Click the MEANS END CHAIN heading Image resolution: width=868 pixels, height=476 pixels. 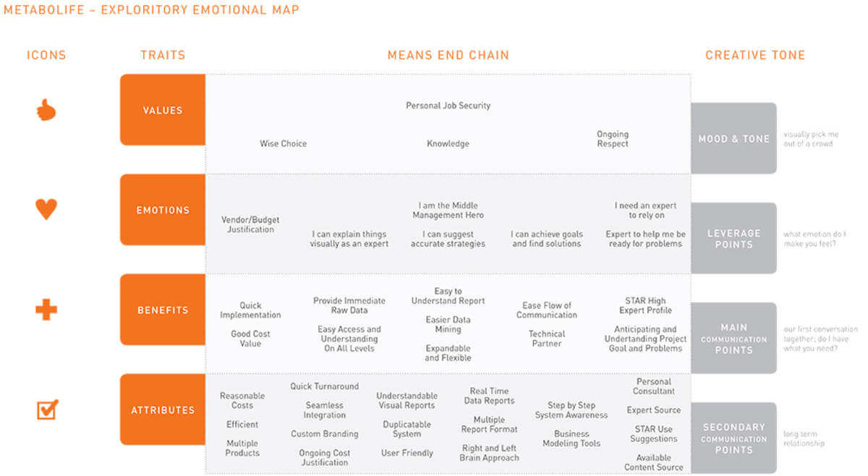click(448, 55)
